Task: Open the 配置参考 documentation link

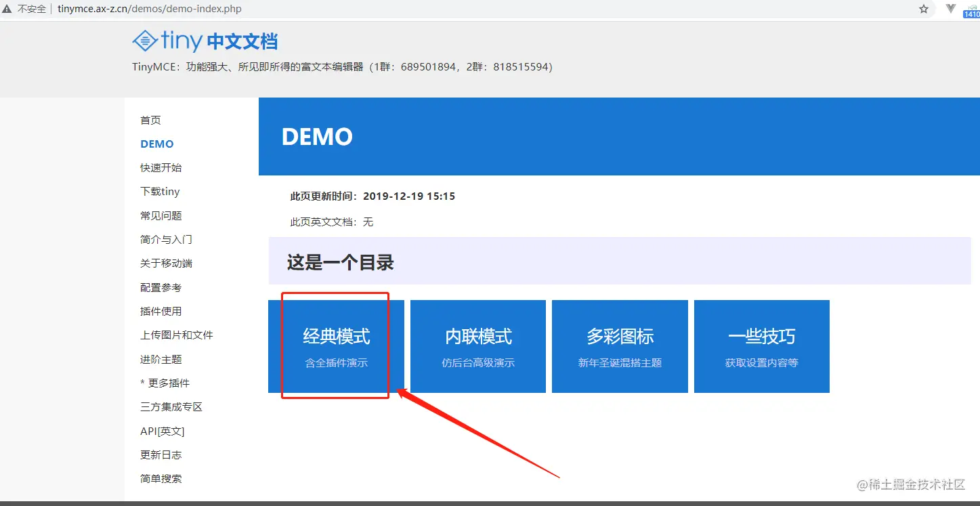Action: point(161,287)
